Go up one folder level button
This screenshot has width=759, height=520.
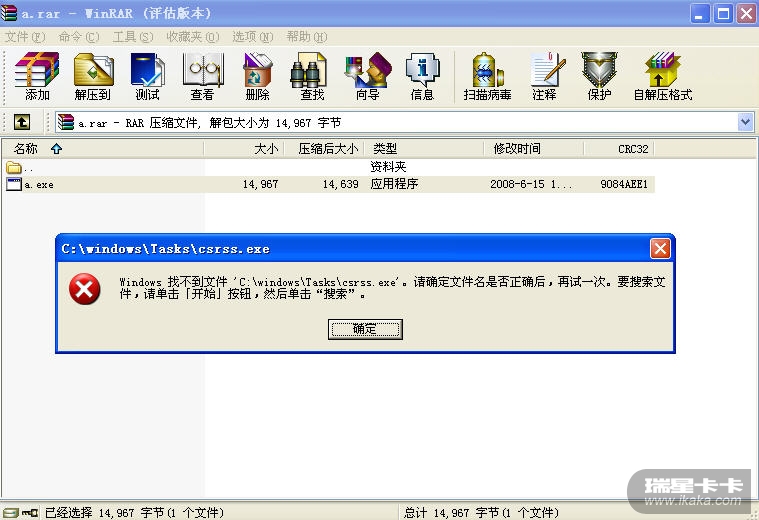pyautogui.click(x=22, y=122)
